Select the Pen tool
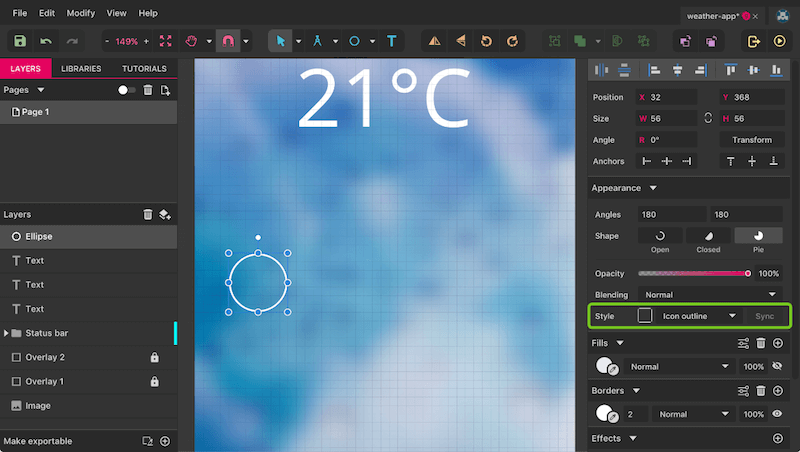The height and width of the screenshot is (452, 800). pos(318,41)
